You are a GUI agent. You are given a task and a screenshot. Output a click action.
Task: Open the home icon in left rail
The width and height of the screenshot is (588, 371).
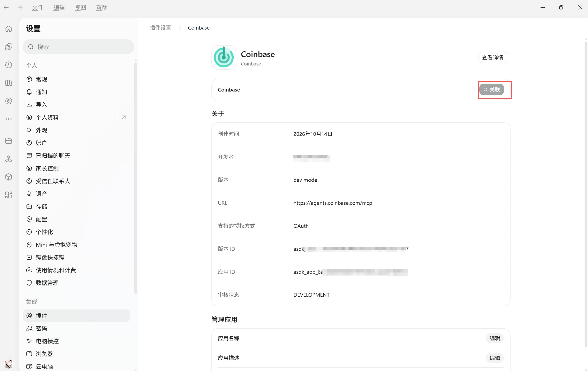click(x=9, y=29)
